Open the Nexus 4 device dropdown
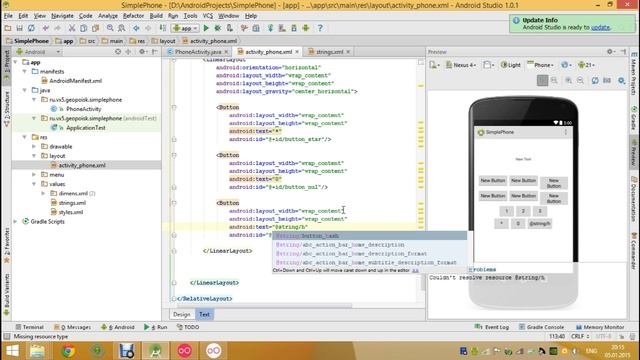The width and height of the screenshot is (640, 360). (x=461, y=65)
